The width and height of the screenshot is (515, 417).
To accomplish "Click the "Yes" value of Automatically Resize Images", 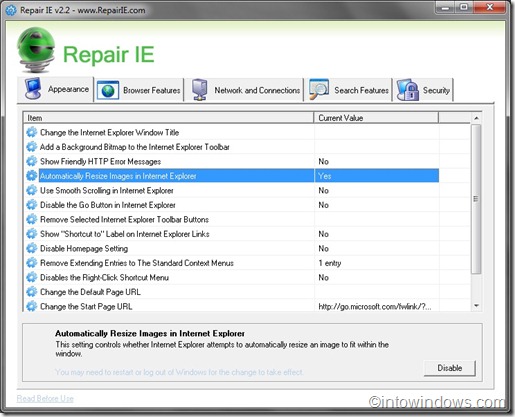I will pyautogui.click(x=324, y=176).
